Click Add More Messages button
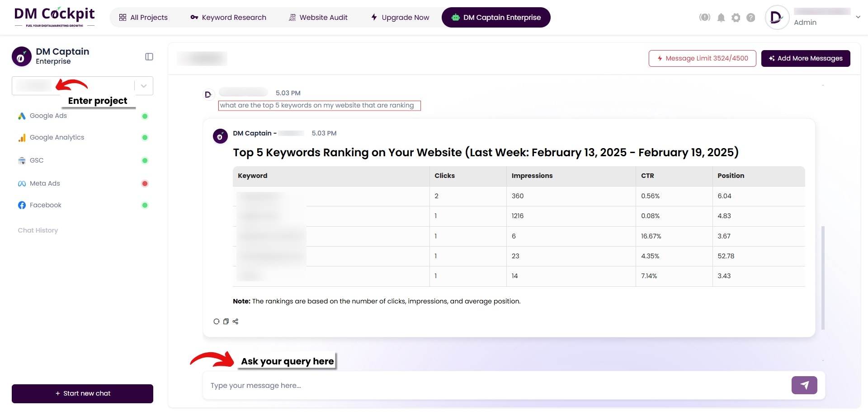 806,58
